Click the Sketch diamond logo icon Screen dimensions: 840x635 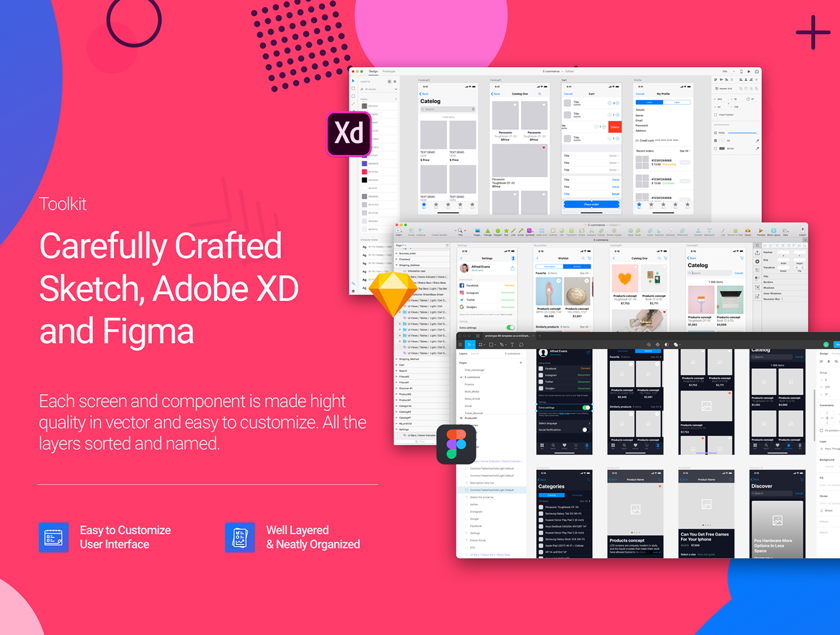(x=389, y=295)
